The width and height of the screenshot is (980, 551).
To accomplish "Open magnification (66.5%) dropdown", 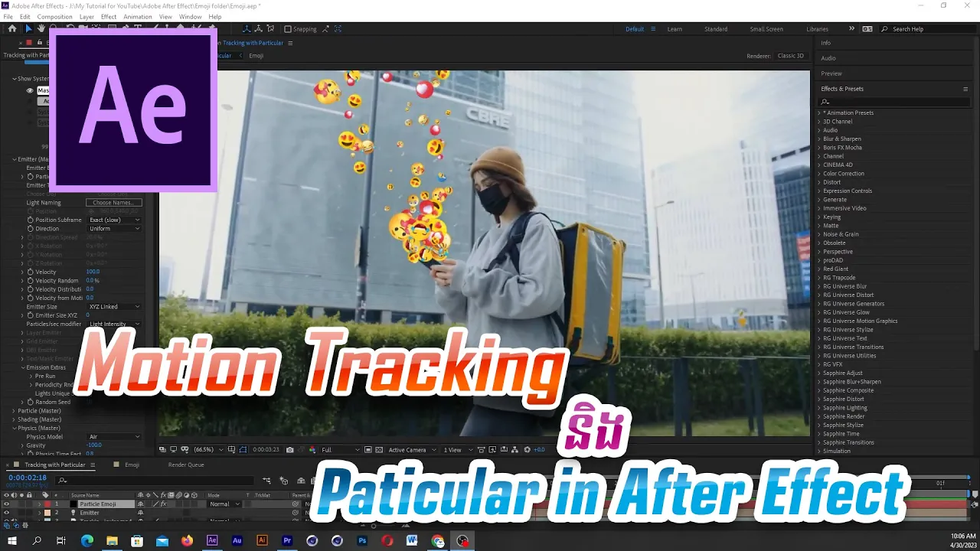I will click(208, 450).
